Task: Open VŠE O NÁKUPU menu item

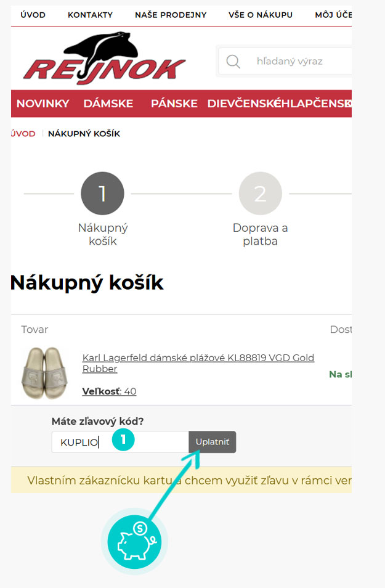Action: coord(261,15)
